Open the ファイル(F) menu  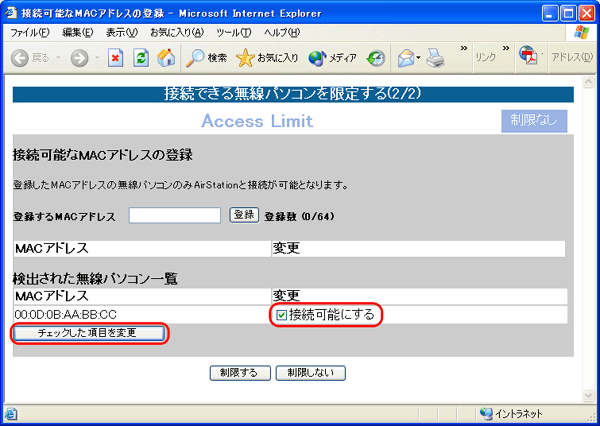click(x=29, y=33)
